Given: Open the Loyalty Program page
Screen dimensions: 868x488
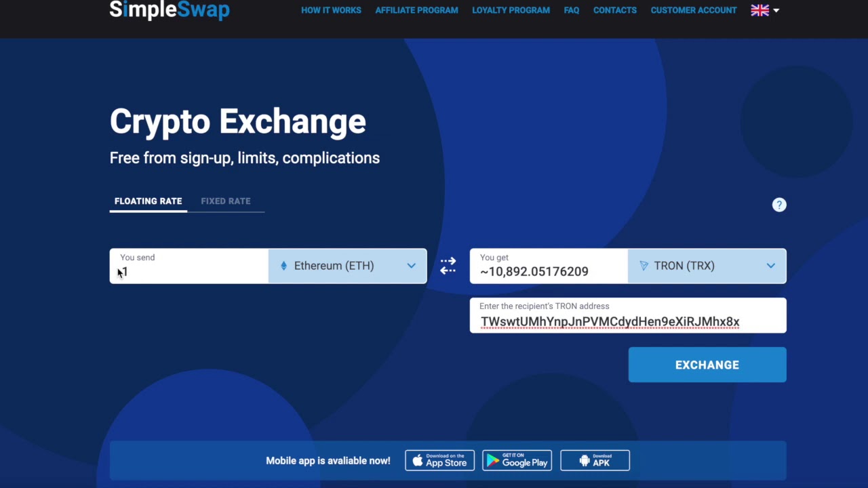Looking at the screenshot, I should pyautogui.click(x=511, y=10).
